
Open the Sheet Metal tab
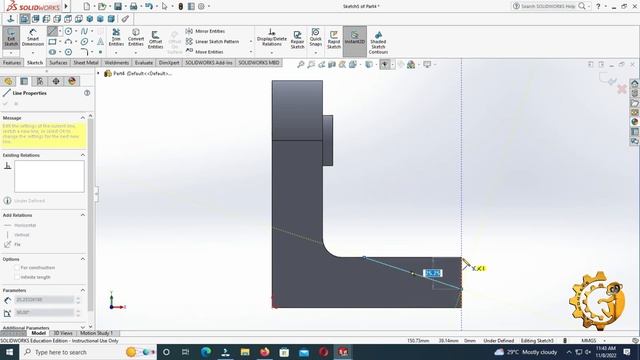tap(86, 63)
